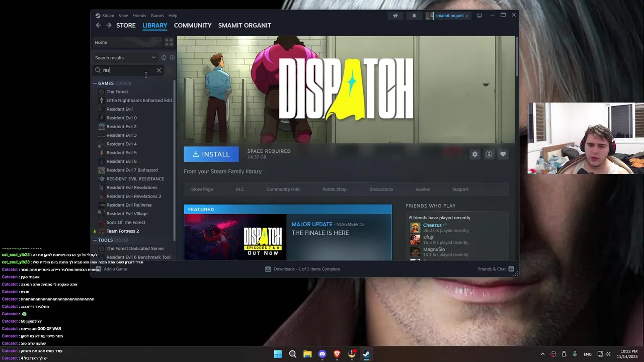Clear the library search text
Viewport: 644px width, 362px height.
[159, 70]
